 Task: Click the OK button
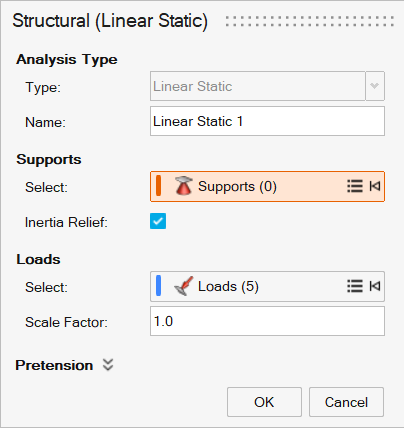pos(264,402)
